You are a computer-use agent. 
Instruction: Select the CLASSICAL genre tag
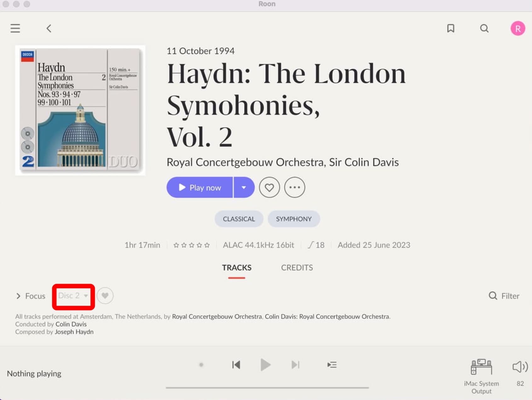pos(239,219)
